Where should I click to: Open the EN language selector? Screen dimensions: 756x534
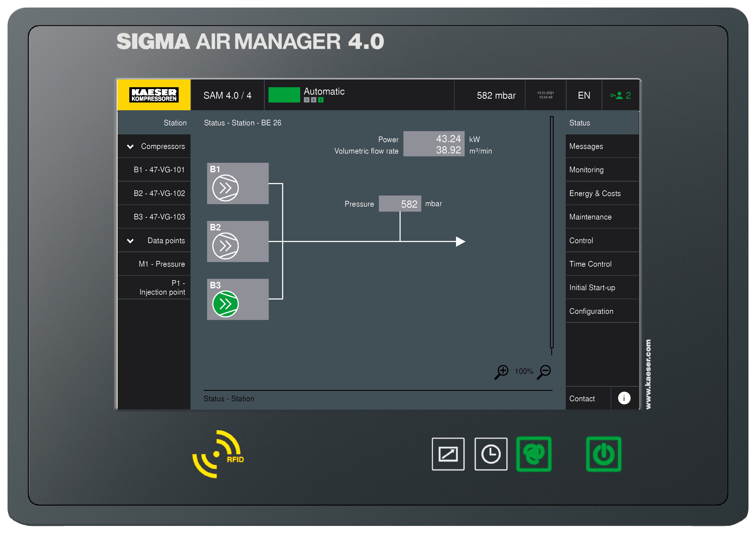(584, 95)
